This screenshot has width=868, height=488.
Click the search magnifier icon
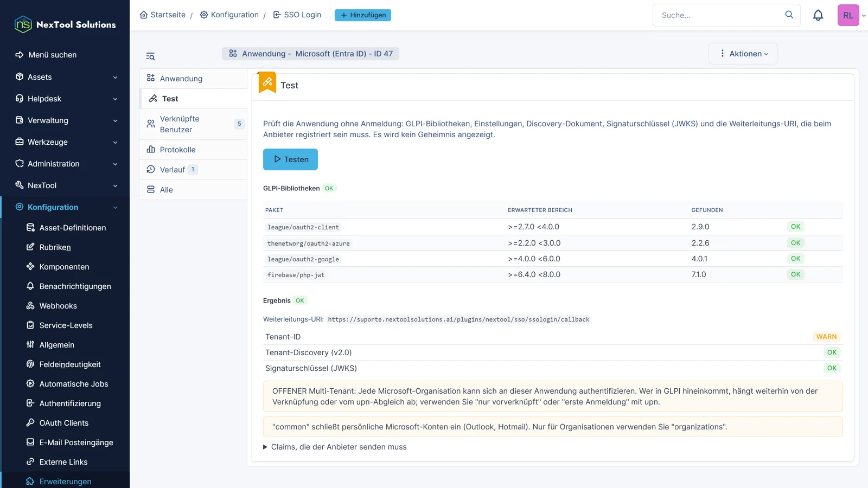[x=789, y=15]
